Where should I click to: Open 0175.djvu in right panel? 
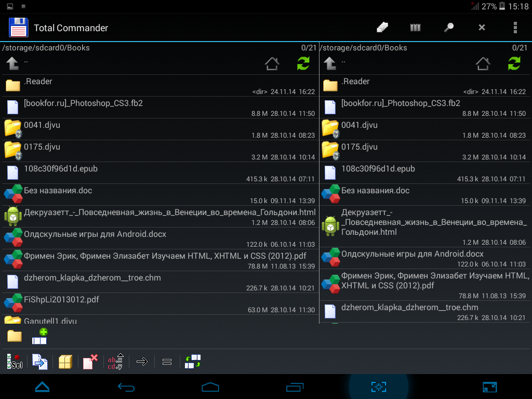[x=425, y=151]
